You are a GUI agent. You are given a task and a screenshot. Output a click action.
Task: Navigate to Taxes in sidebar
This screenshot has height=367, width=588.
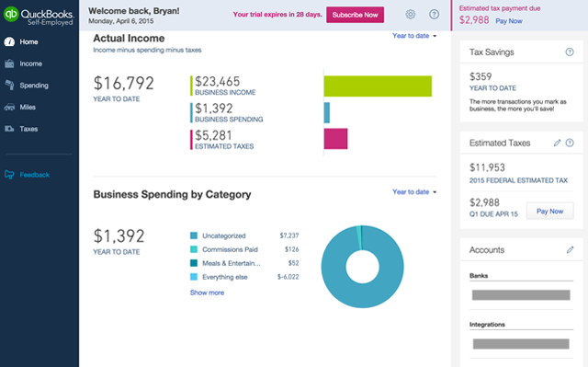click(x=28, y=129)
